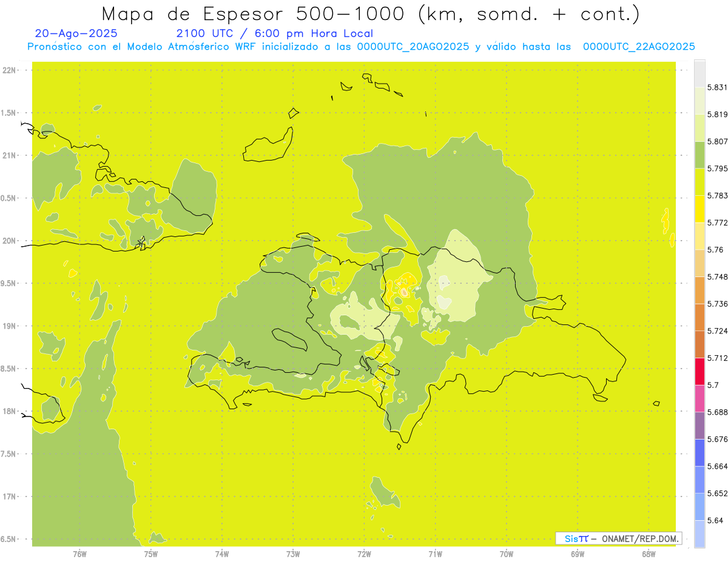Click the longitude label 73W
Viewport: 728px width, 562px height.
coord(293,554)
